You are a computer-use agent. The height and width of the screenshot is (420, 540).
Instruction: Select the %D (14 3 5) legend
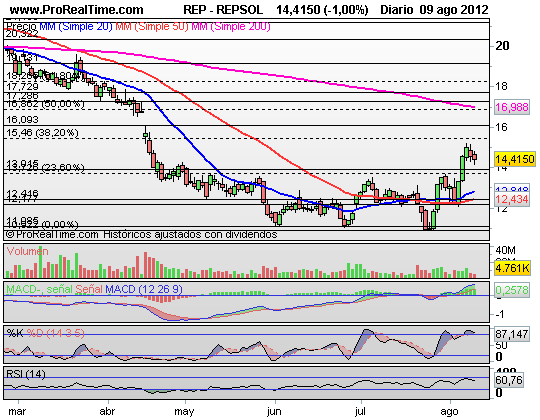click(x=55, y=333)
